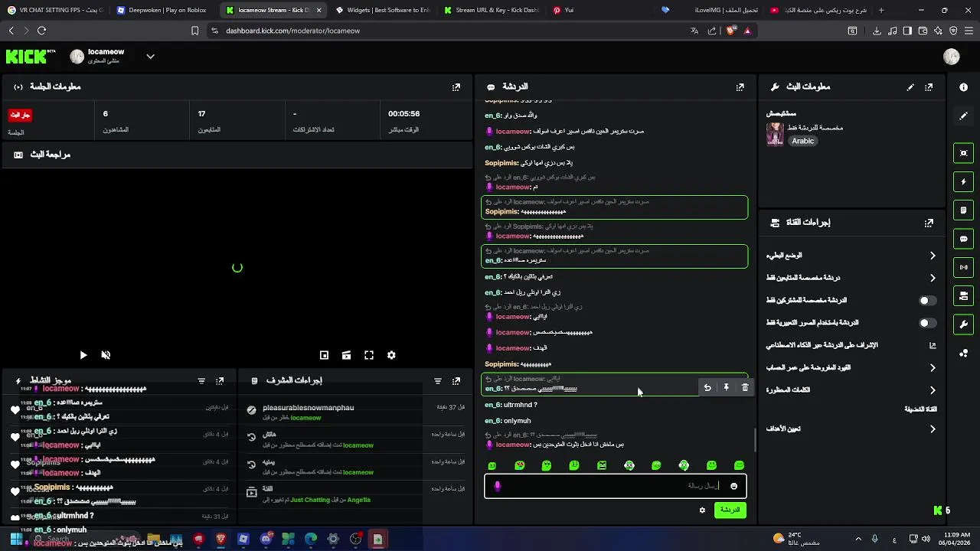The image size is (980, 551).
Task: Pop out the channel actions panel
Action: click(x=929, y=223)
